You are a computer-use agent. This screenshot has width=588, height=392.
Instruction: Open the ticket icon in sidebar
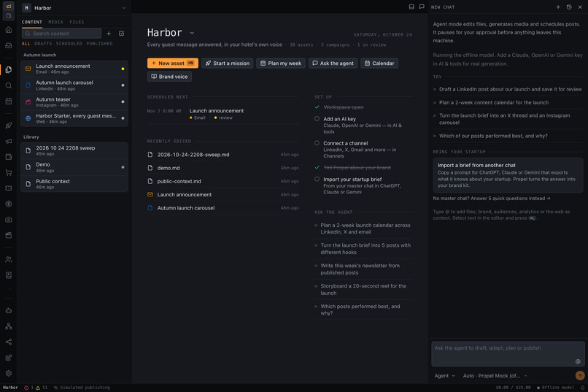tap(9, 188)
